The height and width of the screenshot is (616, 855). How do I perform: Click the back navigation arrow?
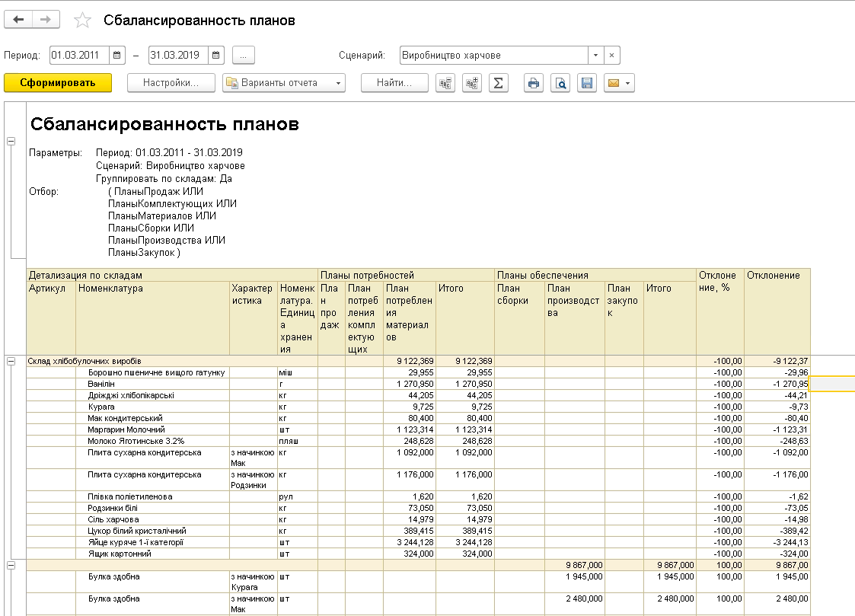18,20
